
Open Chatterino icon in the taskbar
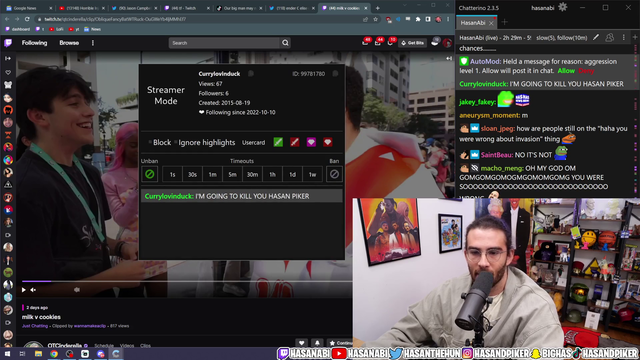tap(116, 354)
